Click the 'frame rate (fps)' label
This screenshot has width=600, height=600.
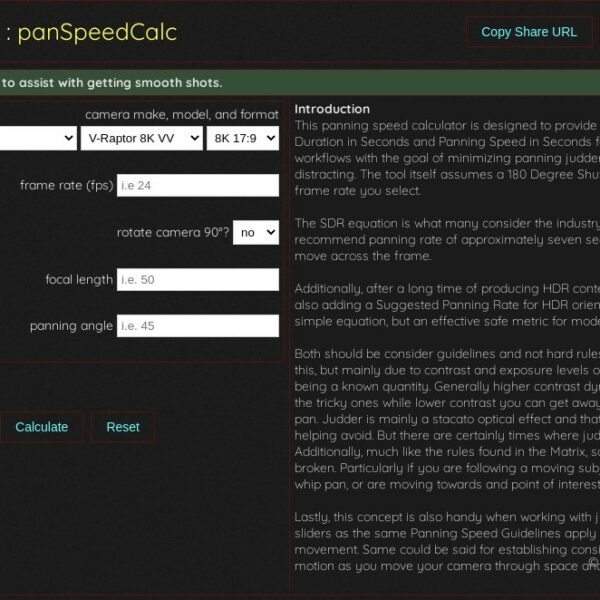(67, 185)
